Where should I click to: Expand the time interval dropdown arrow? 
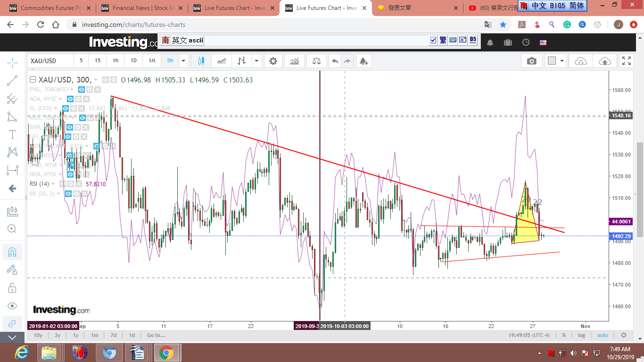click(183, 61)
